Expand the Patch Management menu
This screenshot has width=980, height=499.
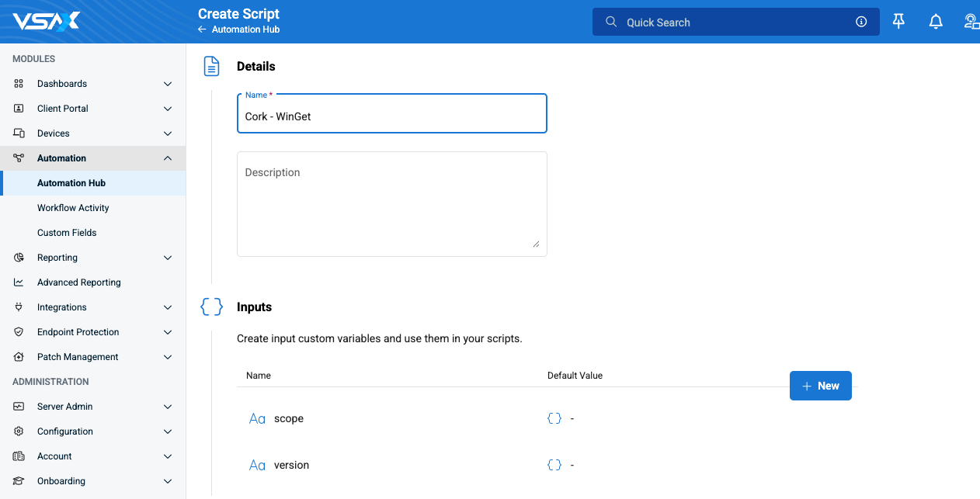[x=168, y=357]
